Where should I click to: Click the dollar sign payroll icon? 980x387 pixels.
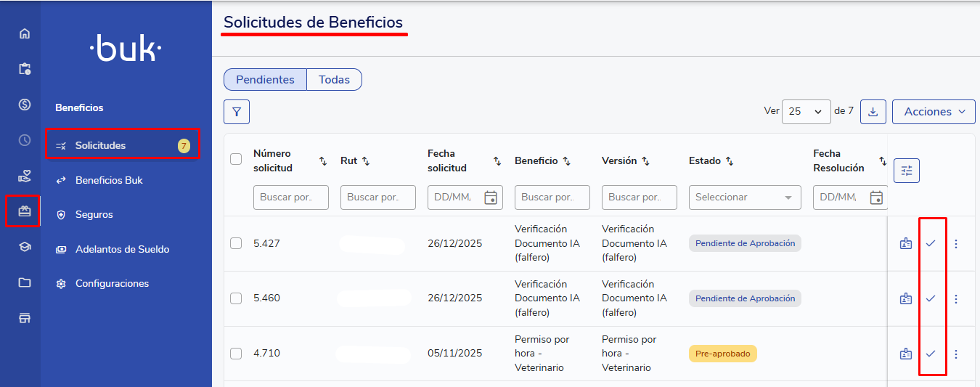pyautogui.click(x=25, y=105)
